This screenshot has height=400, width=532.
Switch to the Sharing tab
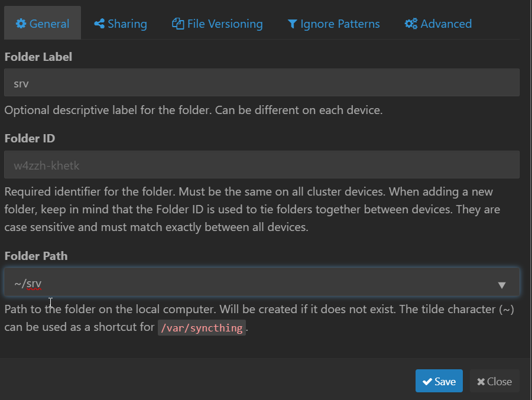pyautogui.click(x=120, y=24)
